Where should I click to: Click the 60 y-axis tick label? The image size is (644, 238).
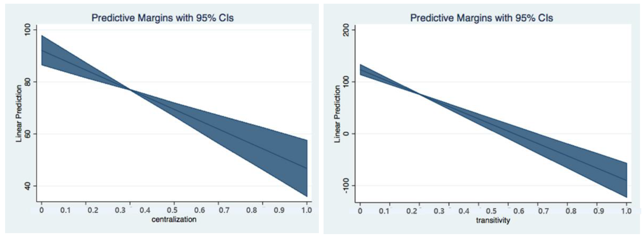[x=28, y=134]
